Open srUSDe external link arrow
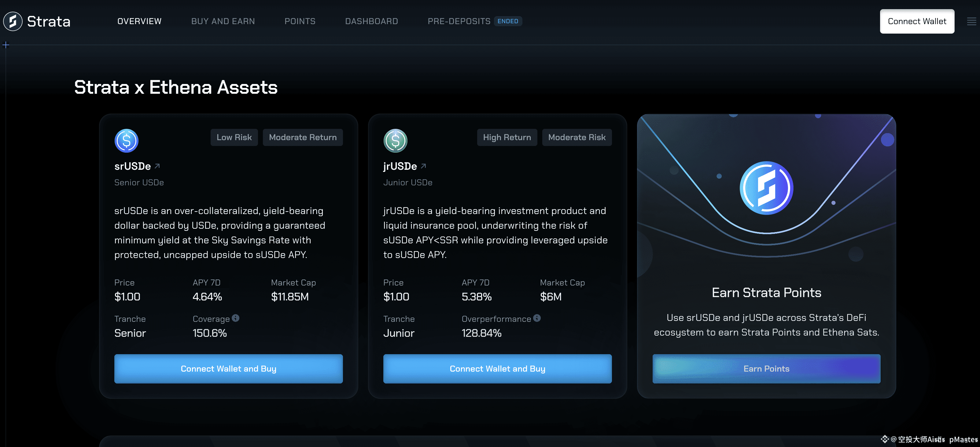Screen dimensions: 980x447 tap(157, 166)
